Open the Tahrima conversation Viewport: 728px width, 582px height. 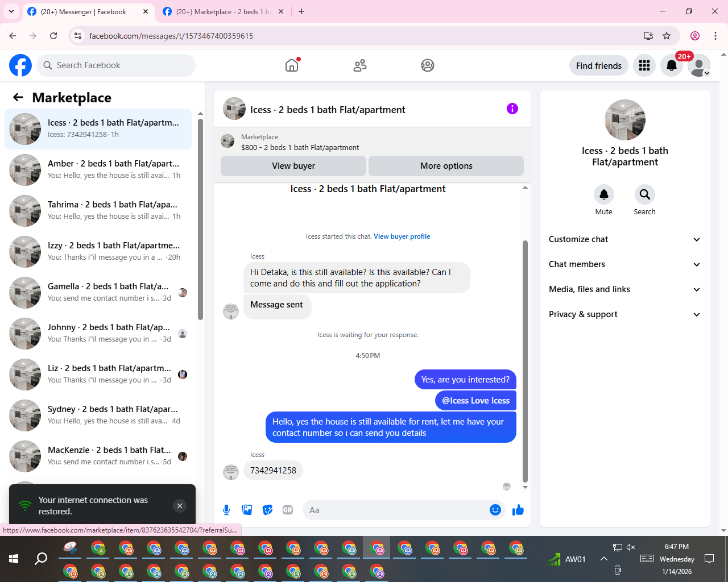click(x=98, y=211)
